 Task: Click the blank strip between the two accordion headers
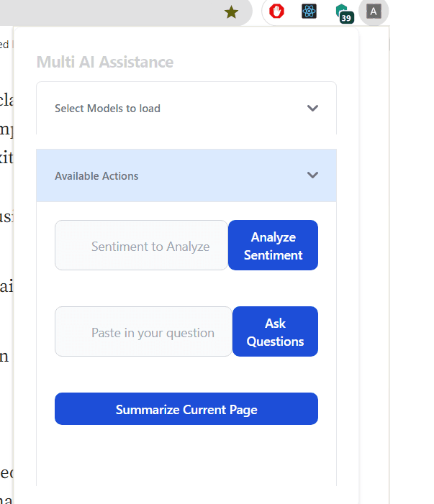(x=186, y=142)
